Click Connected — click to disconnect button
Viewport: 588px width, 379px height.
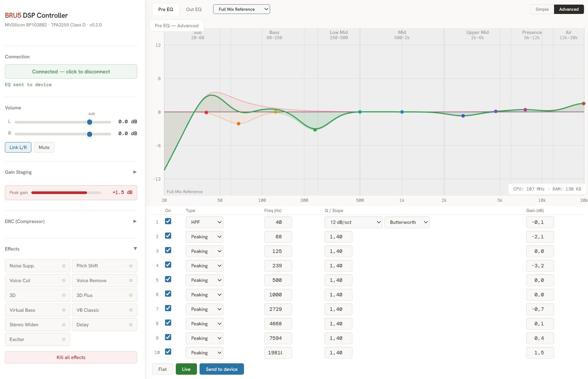point(71,72)
